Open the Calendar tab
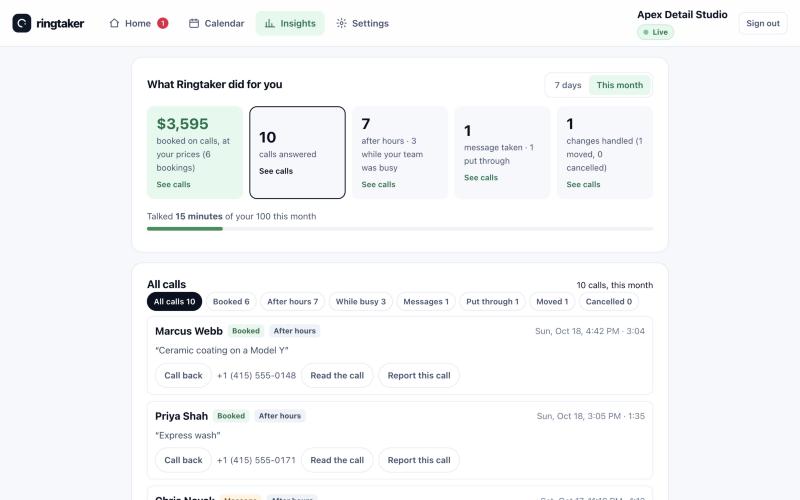Viewport: 800px width, 500px height. (216, 23)
